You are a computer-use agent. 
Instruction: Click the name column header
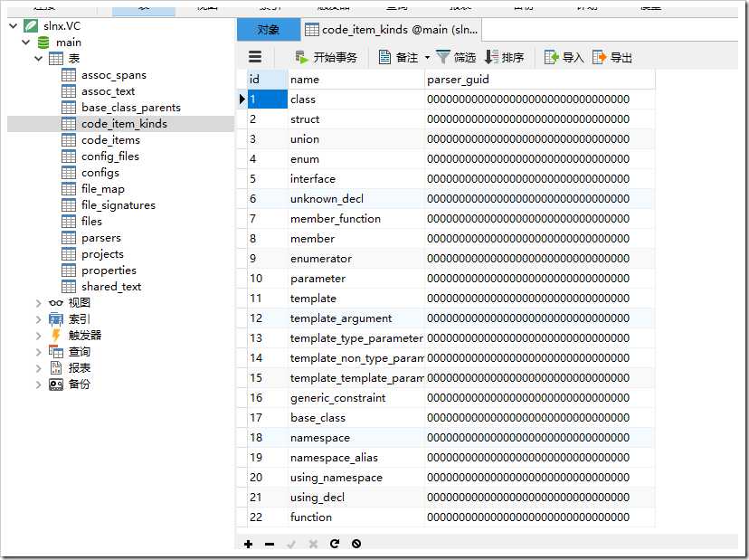(x=356, y=80)
